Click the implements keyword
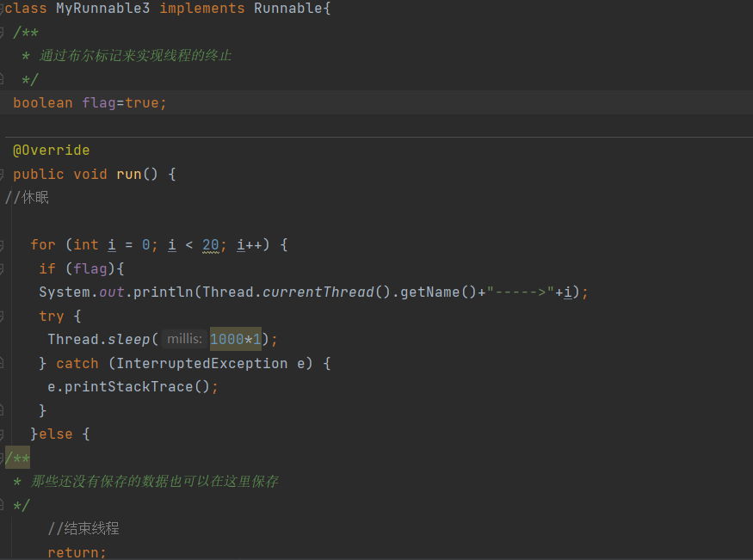753x560 pixels. pyautogui.click(x=201, y=9)
